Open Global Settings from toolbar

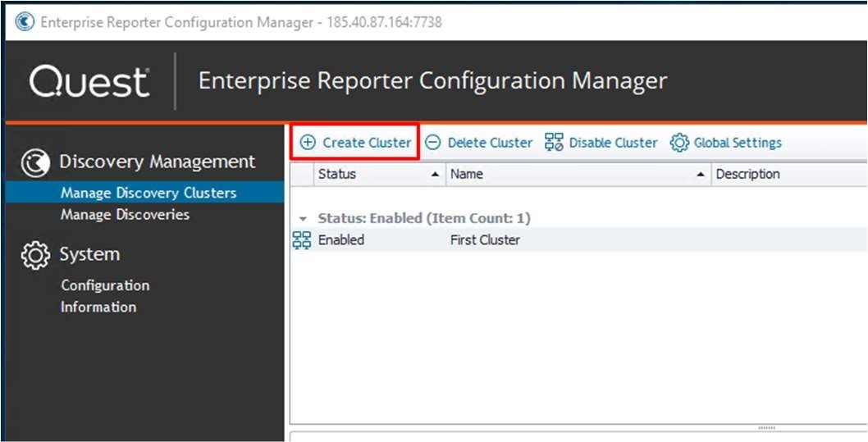click(738, 143)
